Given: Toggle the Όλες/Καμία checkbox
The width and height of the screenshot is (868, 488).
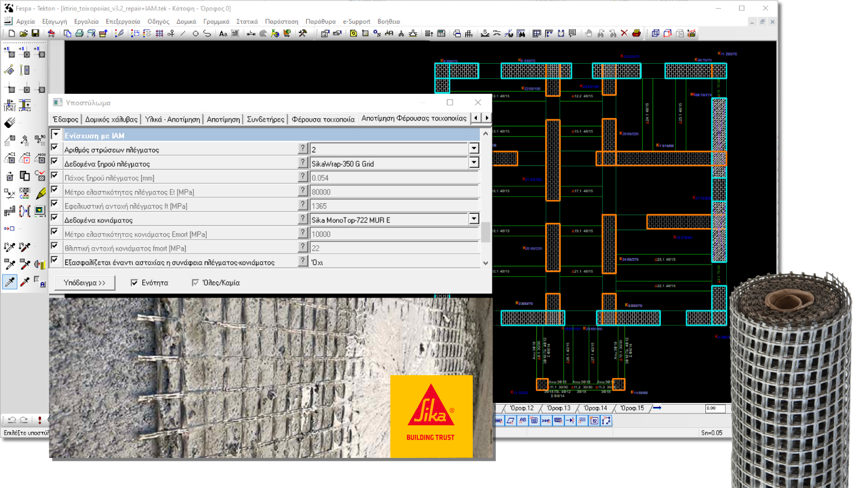Looking at the screenshot, I should pos(196,283).
